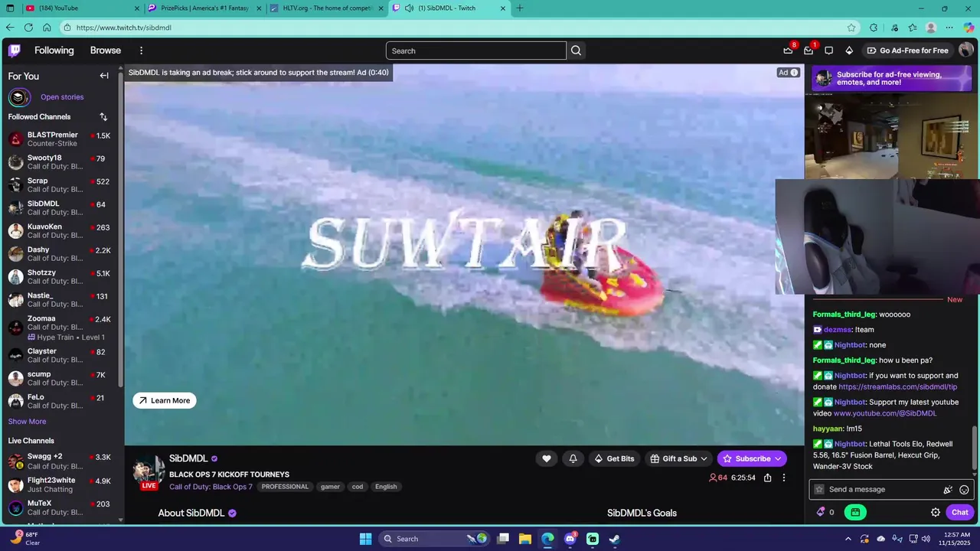Open the Following page
The width and height of the screenshot is (980, 551).
pyautogui.click(x=54, y=51)
